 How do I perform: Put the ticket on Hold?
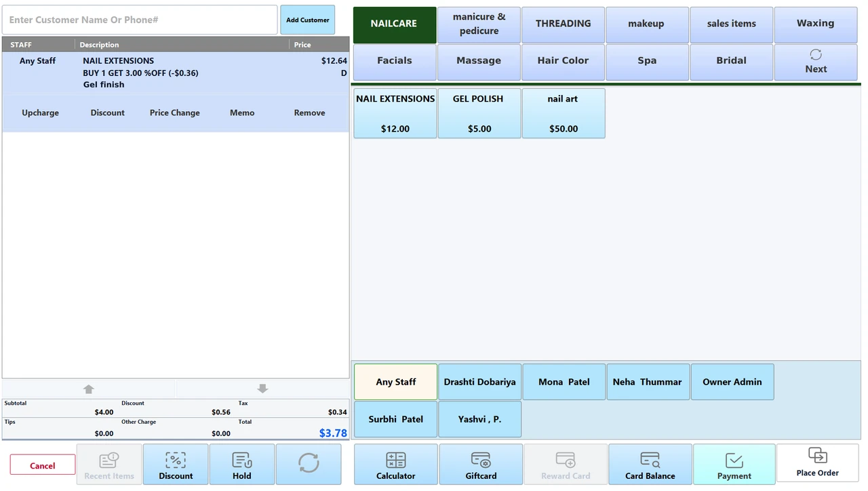pos(242,465)
